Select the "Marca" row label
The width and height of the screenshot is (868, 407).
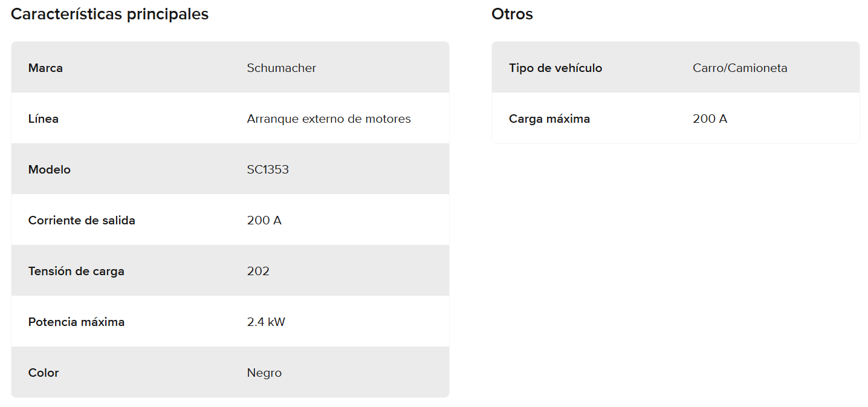click(45, 68)
